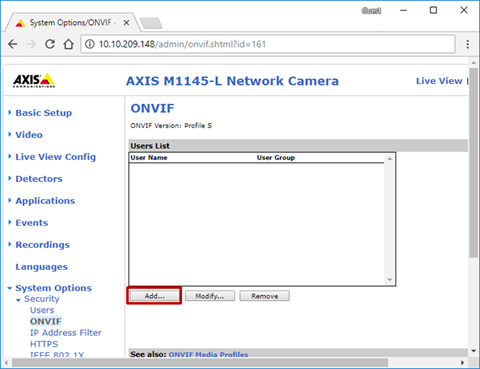Click the horizontal scrollbar left arrow
This screenshot has width=480, height=369.
point(7,362)
